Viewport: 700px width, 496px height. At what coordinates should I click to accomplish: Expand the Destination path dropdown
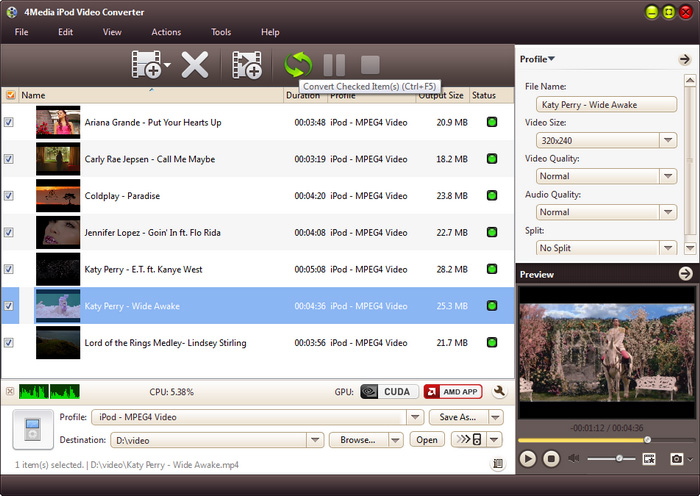(316, 440)
